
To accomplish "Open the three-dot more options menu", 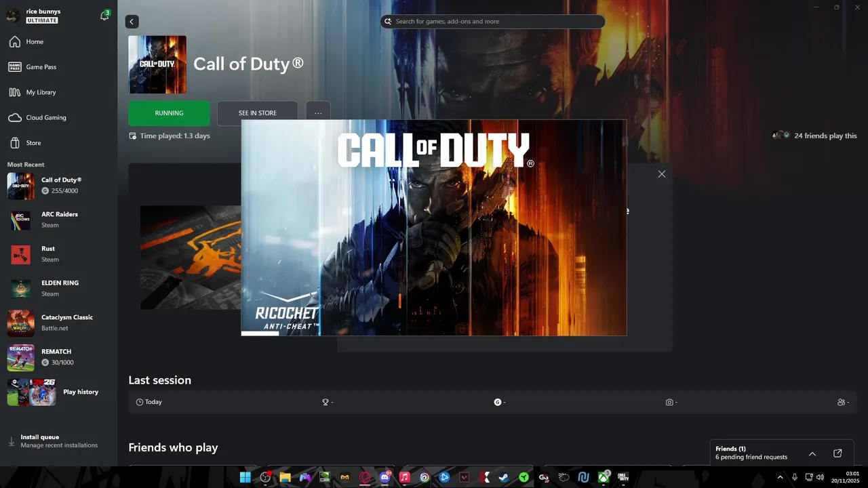I will [x=318, y=113].
